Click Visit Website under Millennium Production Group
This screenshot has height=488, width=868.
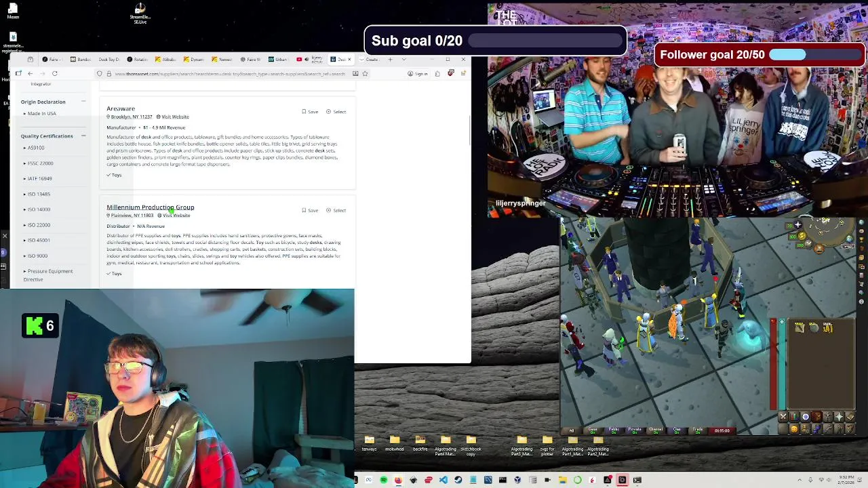pos(174,216)
